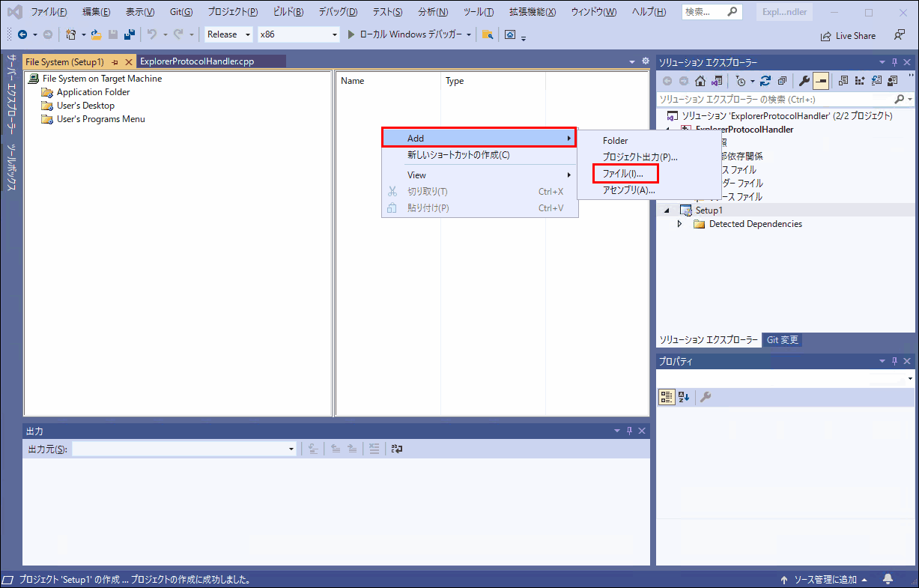Switch to the Git 変更 tab
The width and height of the screenshot is (919, 588).
(782, 340)
